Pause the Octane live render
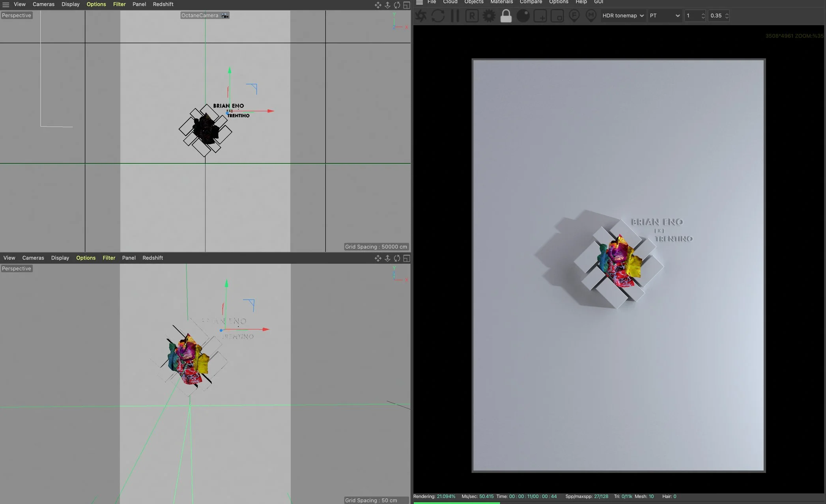Screen dimensions: 826x504 click(x=455, y=16)
